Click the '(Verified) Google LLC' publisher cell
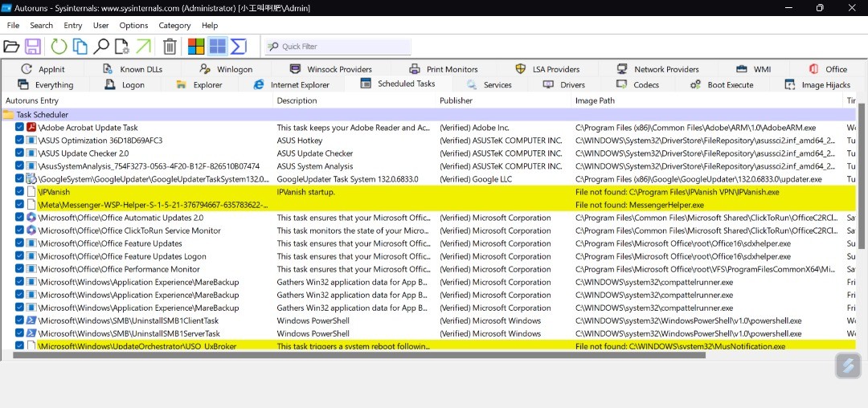The image size is (868, 408). (476, 179)
